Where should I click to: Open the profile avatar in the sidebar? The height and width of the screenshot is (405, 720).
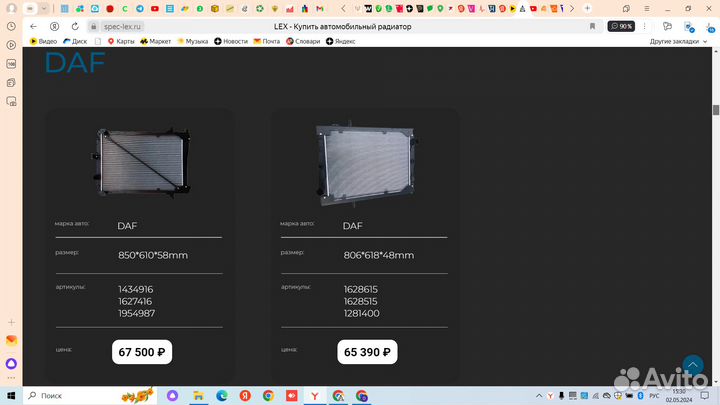pos(11,8)
